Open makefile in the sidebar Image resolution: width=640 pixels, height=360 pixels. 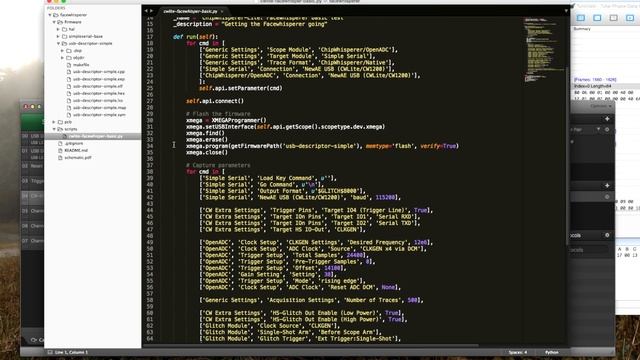(x=81, y=65)
